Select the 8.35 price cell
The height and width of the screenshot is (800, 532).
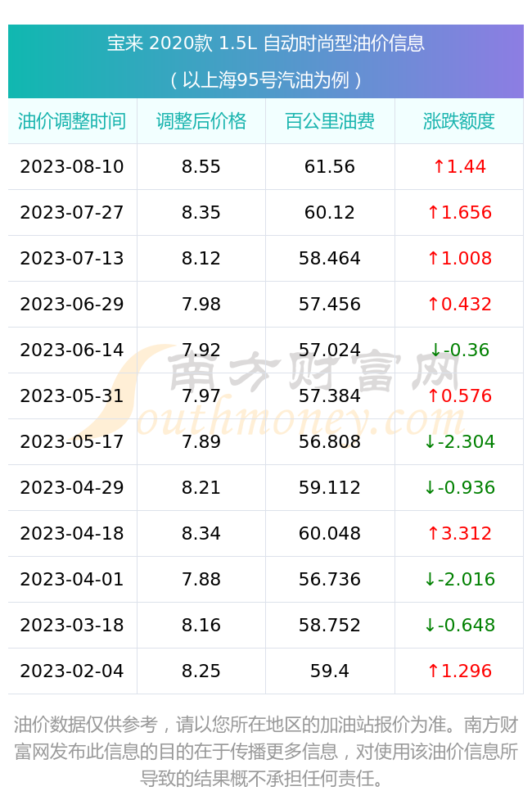click(201, 213)
